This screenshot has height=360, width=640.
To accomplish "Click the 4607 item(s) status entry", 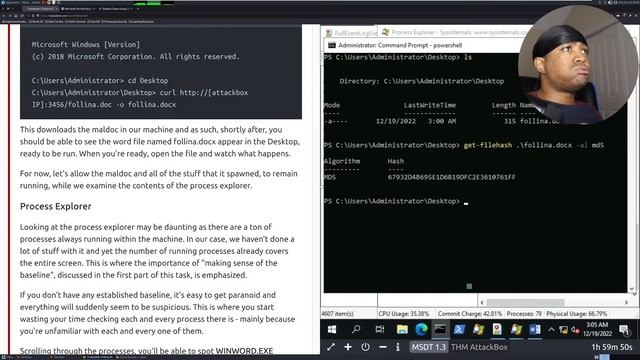I will pyautogui.click(x=338, y=314).
